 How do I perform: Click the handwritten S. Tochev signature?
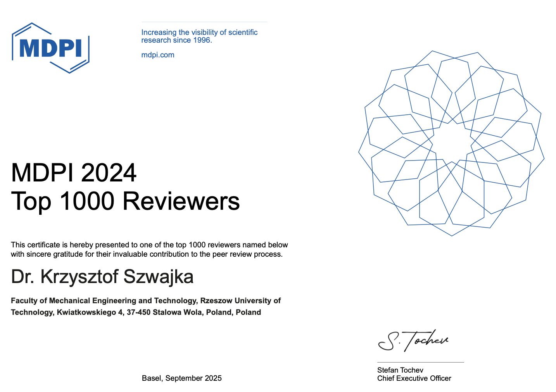pyautogui.click(x=413, y=341)
